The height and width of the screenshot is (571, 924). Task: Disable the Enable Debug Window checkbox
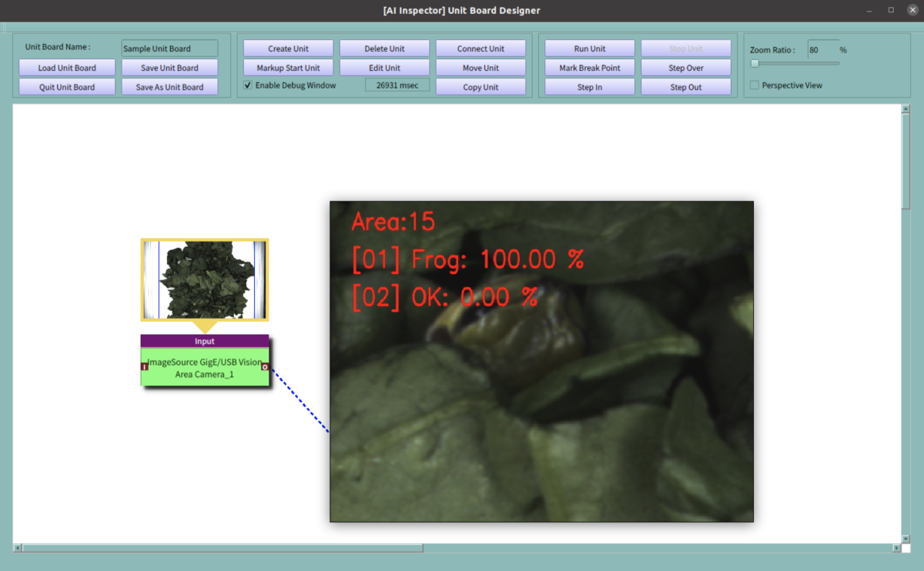(248, 85)
